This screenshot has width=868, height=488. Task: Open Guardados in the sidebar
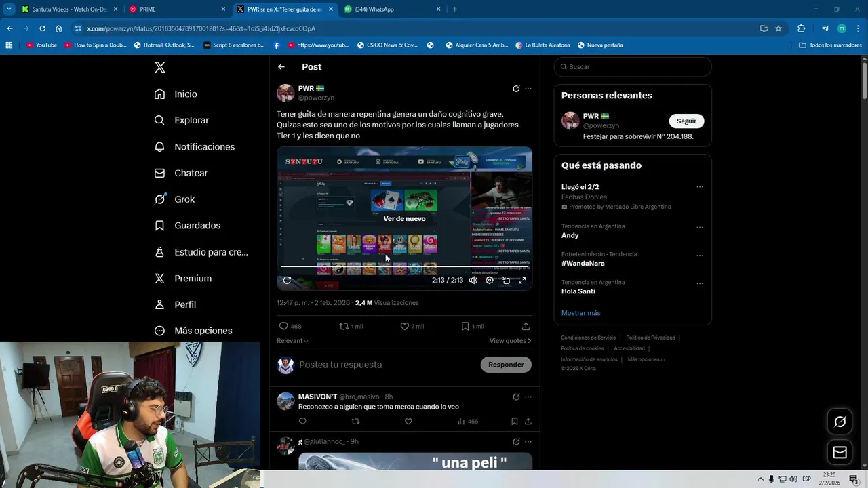[187, 225]
